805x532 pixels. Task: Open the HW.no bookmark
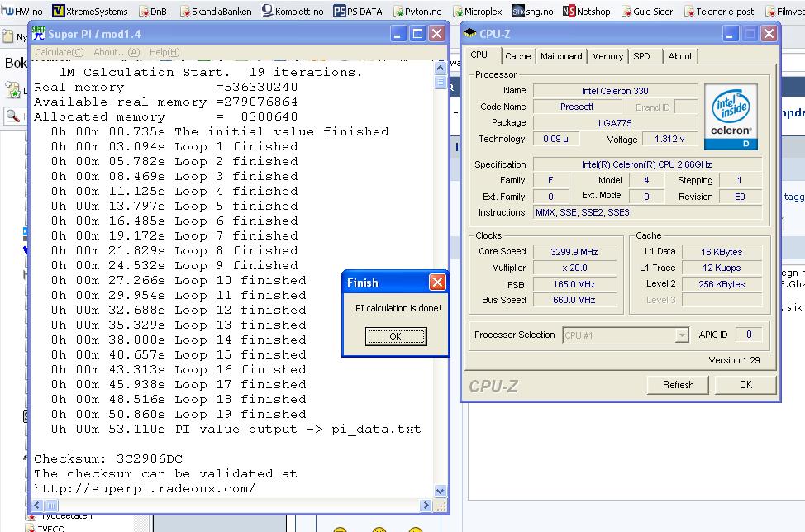click(22, 11)
